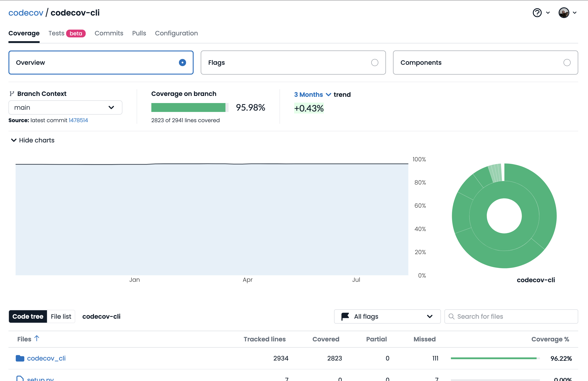This screenshot has width=588, height=381.
Task: Click the setup.py file icon
Action: point(20,378)
